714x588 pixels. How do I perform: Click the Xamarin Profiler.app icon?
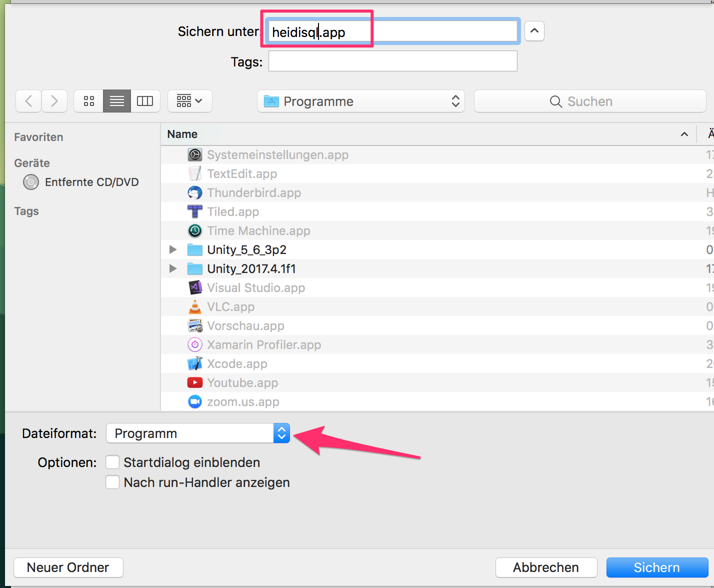tap(194, 344)
